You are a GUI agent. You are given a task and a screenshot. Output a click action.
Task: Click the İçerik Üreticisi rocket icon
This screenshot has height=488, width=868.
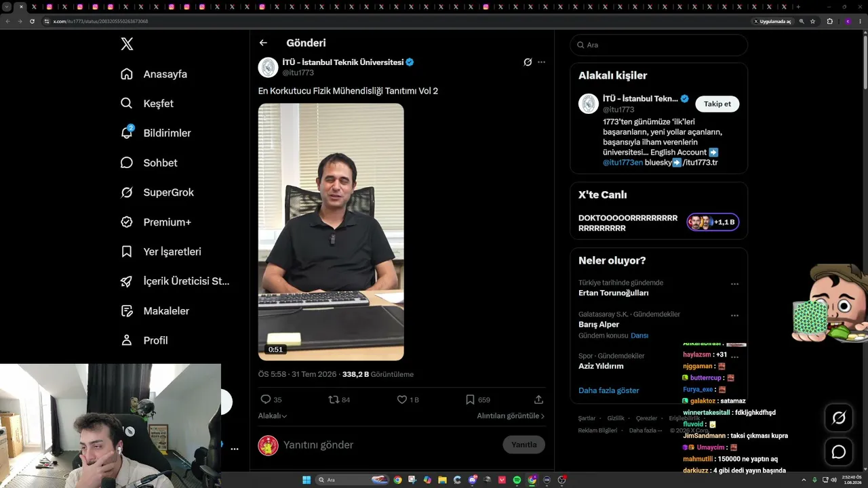tap(127, 281)
